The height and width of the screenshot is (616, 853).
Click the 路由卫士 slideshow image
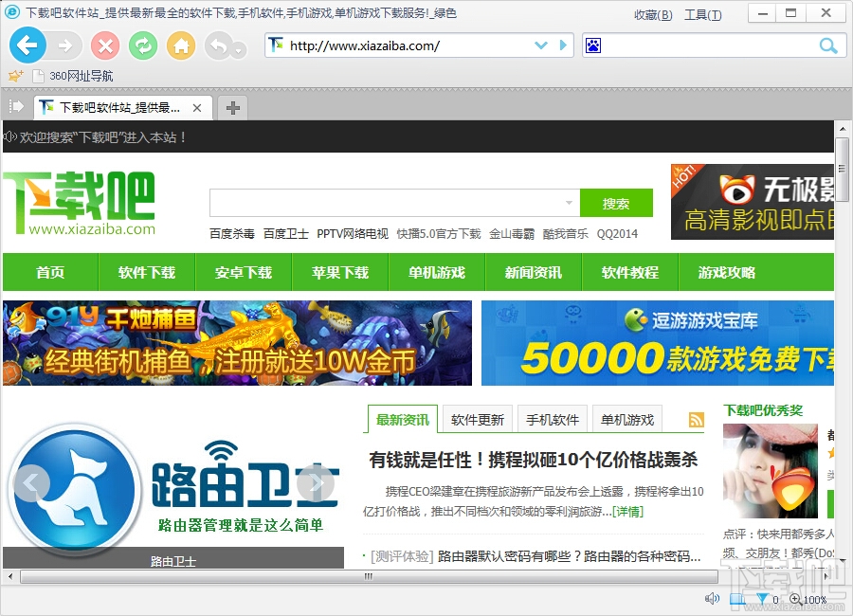click(173, 489)
